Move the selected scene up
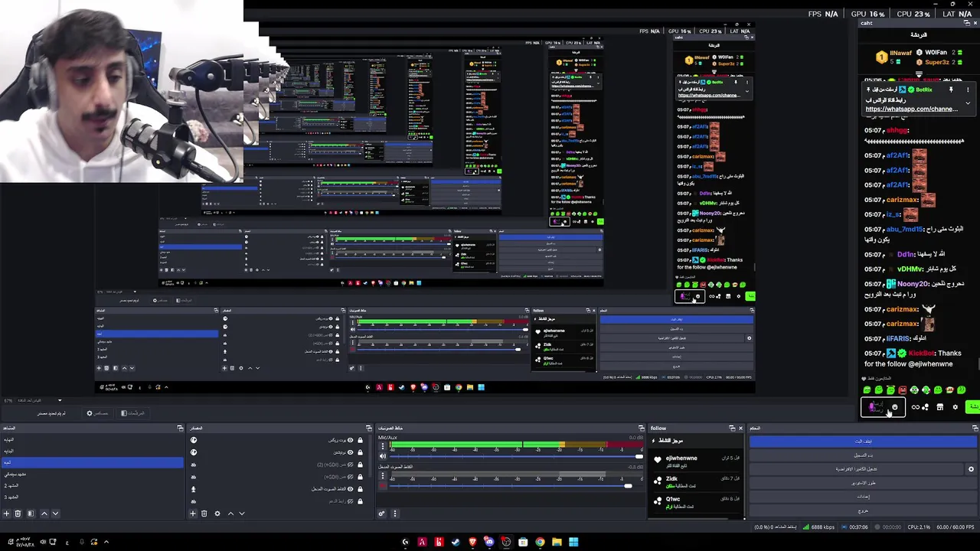 (44, 514)
